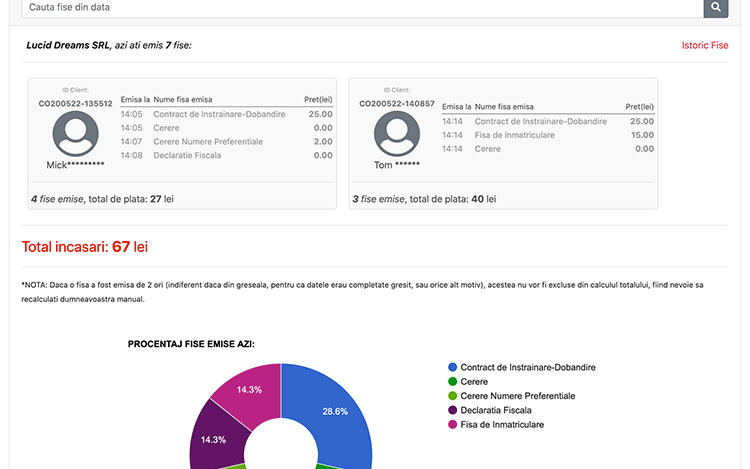Viewport: 750px width, 469px height.
Task: Click the PROCENTAJ FISE EMISE AZI chart title
Action: (191, 344)
